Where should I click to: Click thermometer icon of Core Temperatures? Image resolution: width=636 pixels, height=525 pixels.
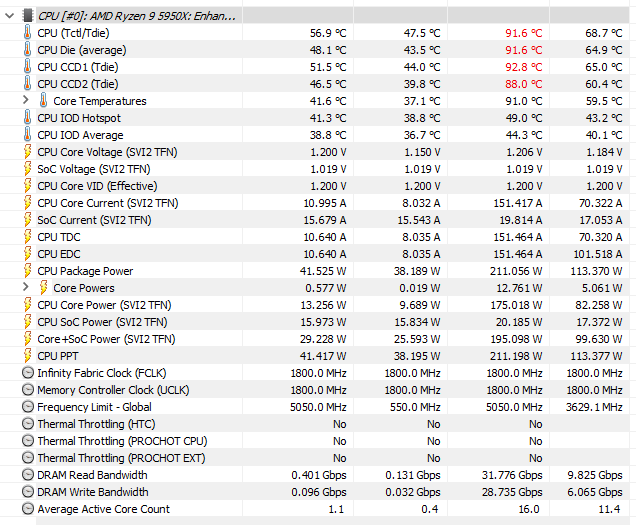(x=43, y=101)
